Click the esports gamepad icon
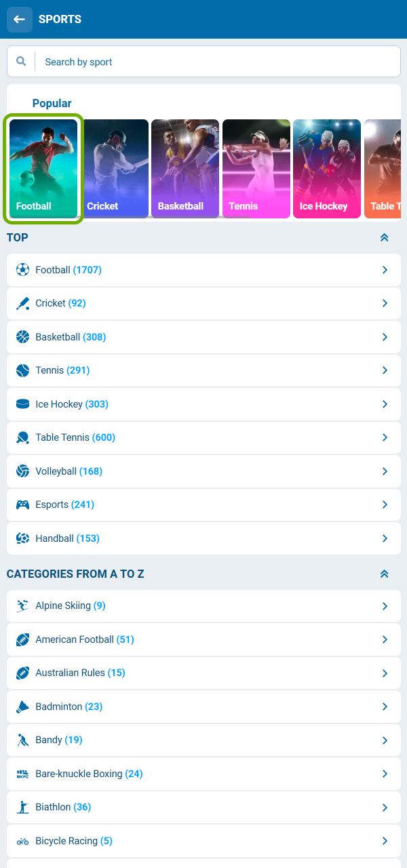 pyautogui.click(x=23, y=505)
